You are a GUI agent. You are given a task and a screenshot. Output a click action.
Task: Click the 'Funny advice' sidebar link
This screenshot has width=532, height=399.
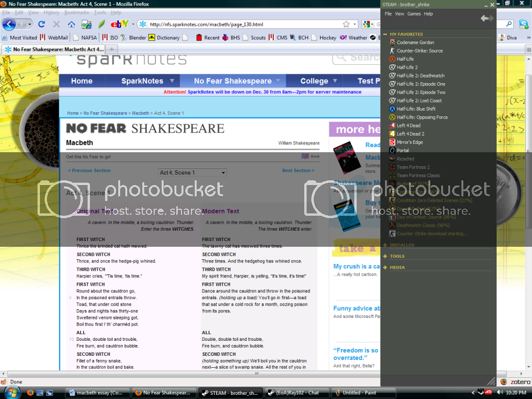(356, 308)
